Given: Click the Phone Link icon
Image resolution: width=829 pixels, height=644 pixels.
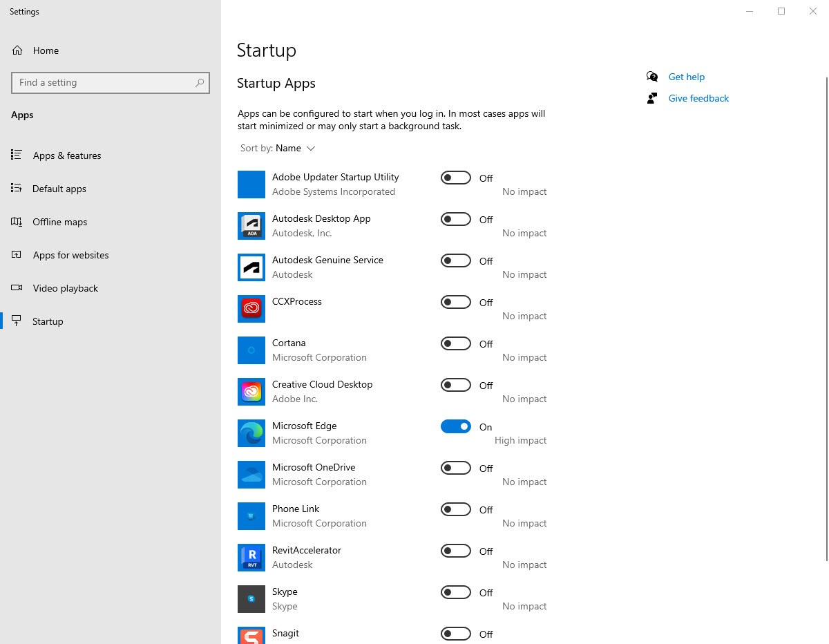Looking at the screenshot, I should [251, 516].
